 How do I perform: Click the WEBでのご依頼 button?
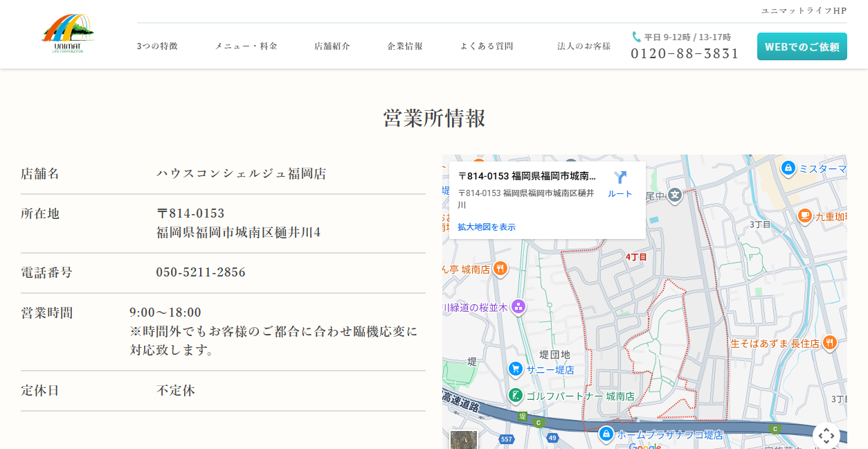(x=802, y=46)
